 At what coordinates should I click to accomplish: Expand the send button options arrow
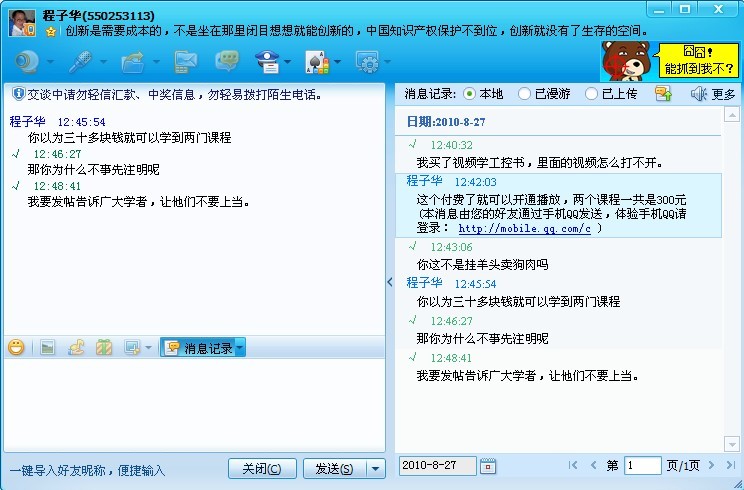coord(375,468)
